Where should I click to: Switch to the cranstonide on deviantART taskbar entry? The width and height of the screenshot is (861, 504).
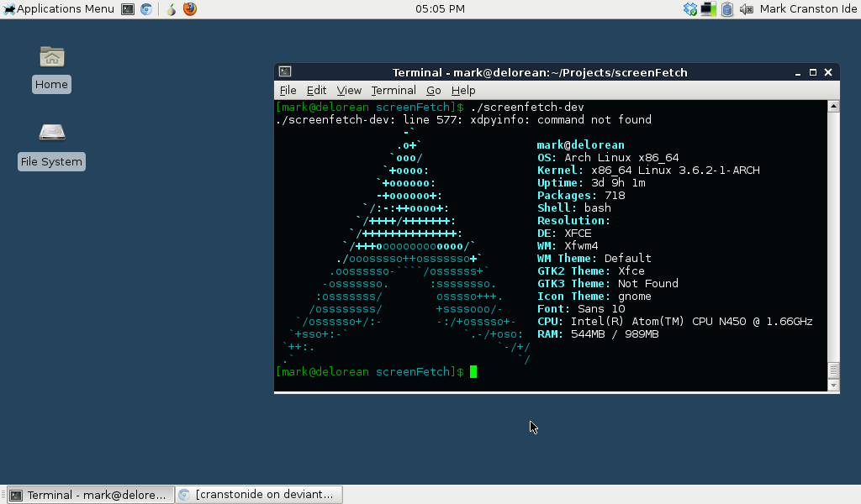point(257,495)
